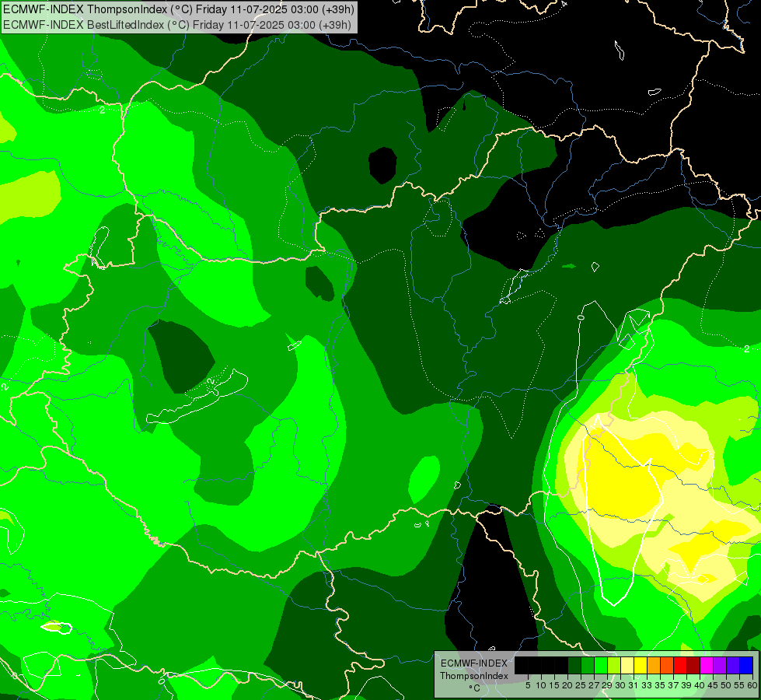Click the legend scale value 20
Viewport: 761px width, 700px height.
tap(568, 685)
